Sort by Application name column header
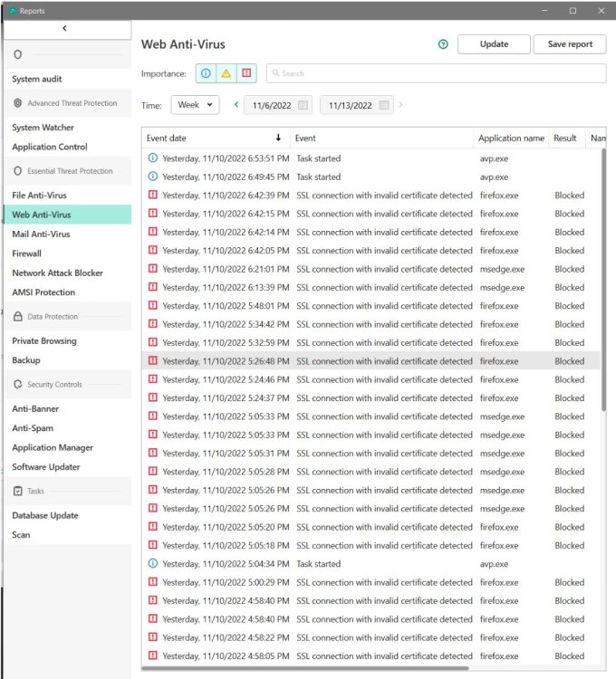The width and height of the screenshot is (616, 679). click(x=511, y=139)
